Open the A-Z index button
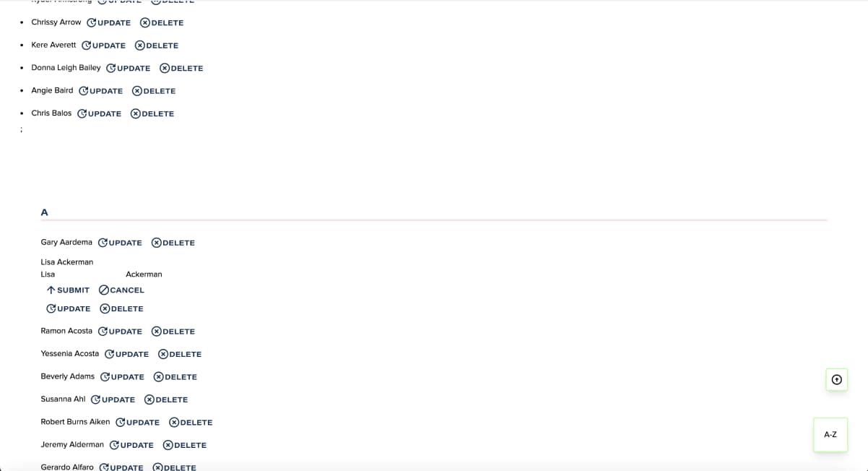Screen dimensions: 868x471 click(x=830, y=435)
